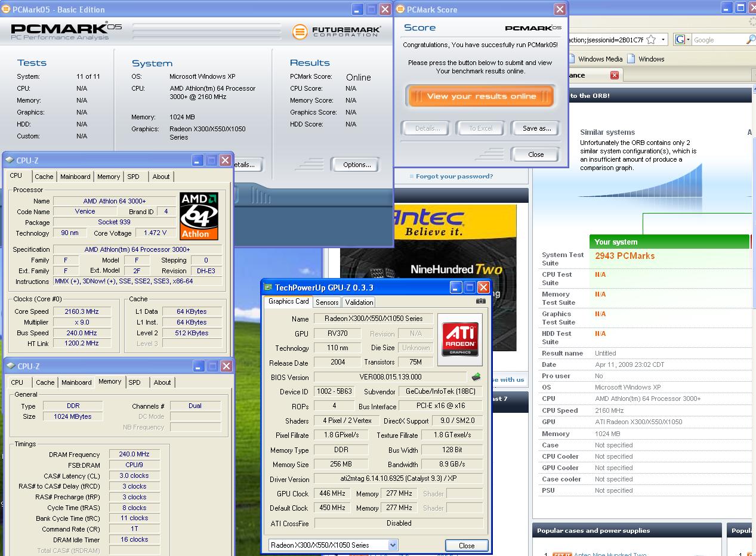Viewport: 756px width, 556px height.
Task: Click the Core Speed value 2160.3 MHz
Action: pyautogui.click(x=84, y=311)
